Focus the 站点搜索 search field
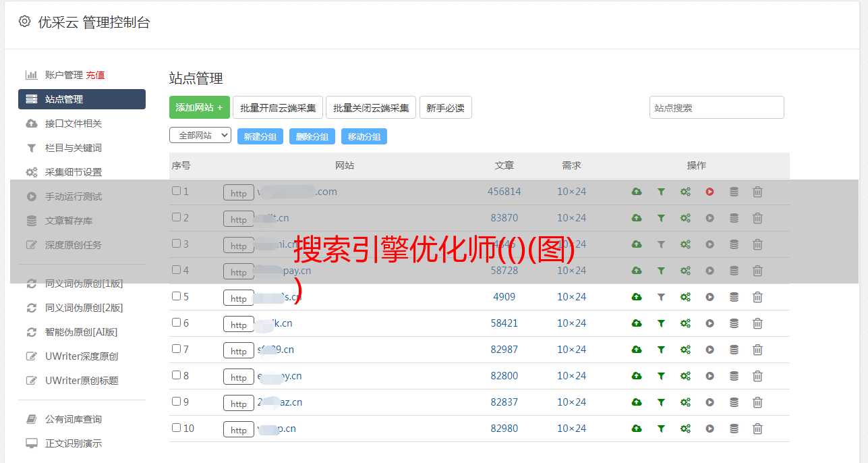The image size is (868, 463). [717, 107]
